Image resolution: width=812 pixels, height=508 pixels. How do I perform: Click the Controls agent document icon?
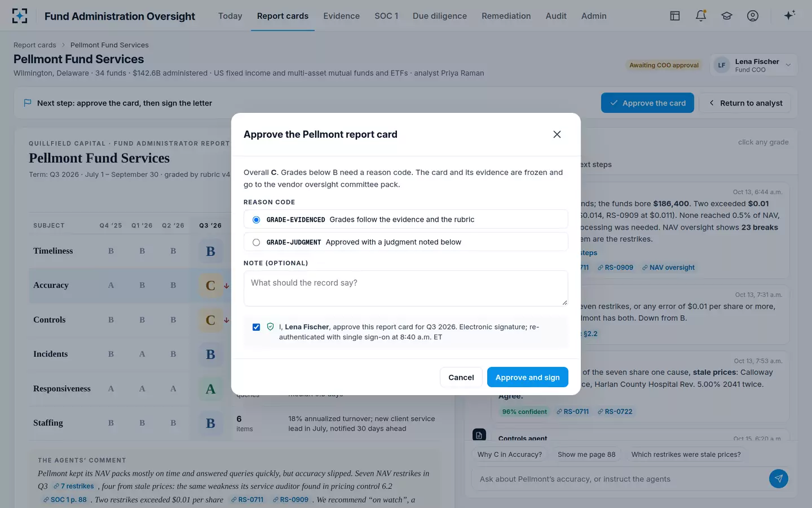coord(479,435)
